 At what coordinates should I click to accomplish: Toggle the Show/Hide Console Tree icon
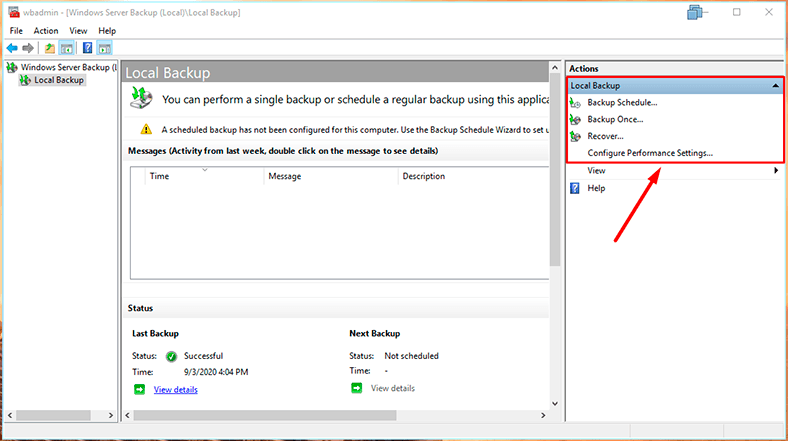(66, 48)
